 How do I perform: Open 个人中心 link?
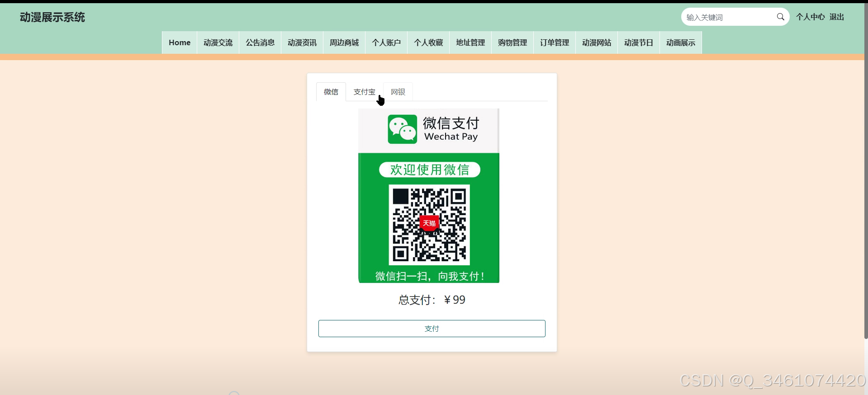[x=811, y=17]
